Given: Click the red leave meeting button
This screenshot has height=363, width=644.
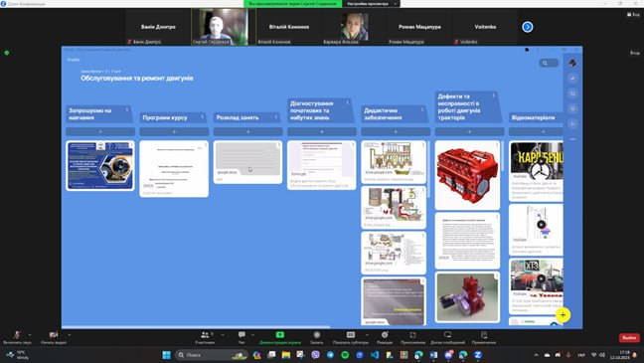Looking at the screenshot, I should point(629,337).
